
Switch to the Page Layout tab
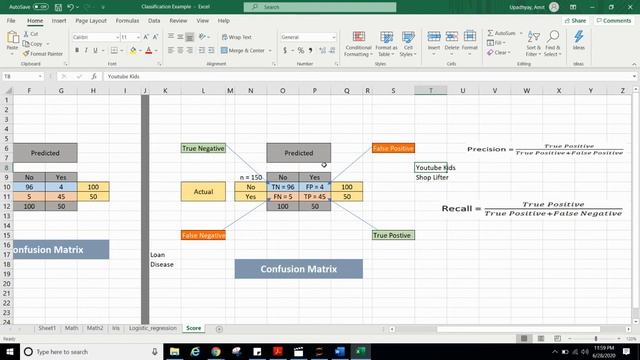pos(91,20)
